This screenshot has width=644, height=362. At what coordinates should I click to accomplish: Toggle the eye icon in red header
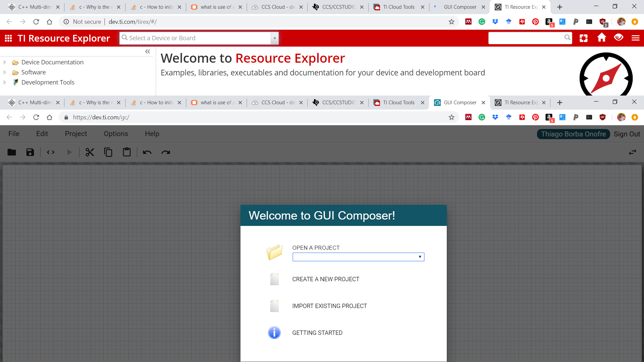coord(619,38)
